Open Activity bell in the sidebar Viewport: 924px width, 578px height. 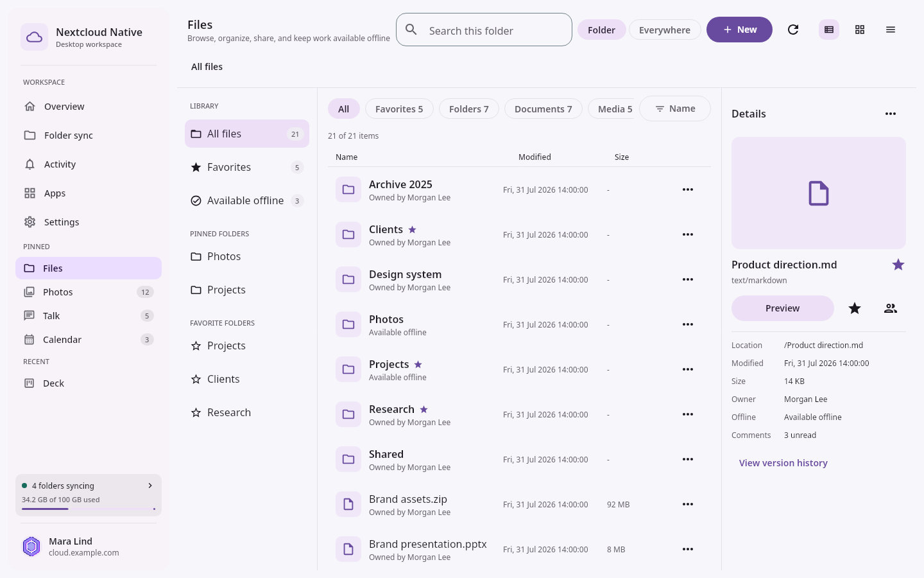point(89,164)
